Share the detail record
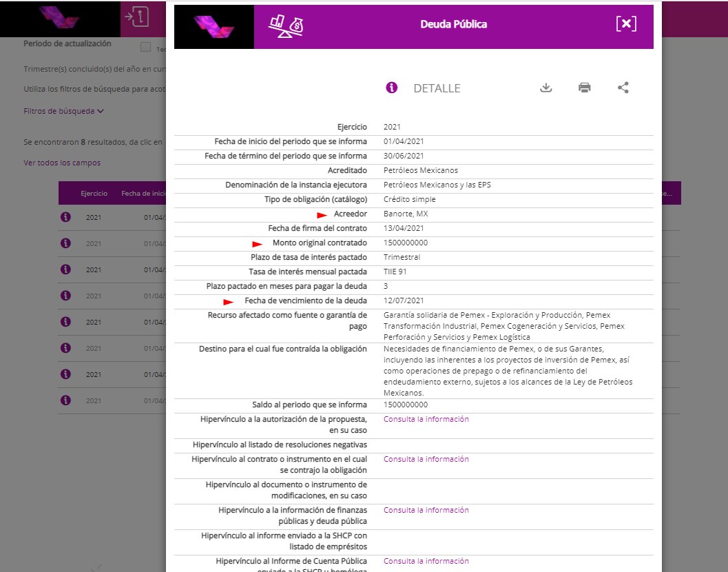The height and width of the screenshot is (572, 728). click(x=623, y=88)
